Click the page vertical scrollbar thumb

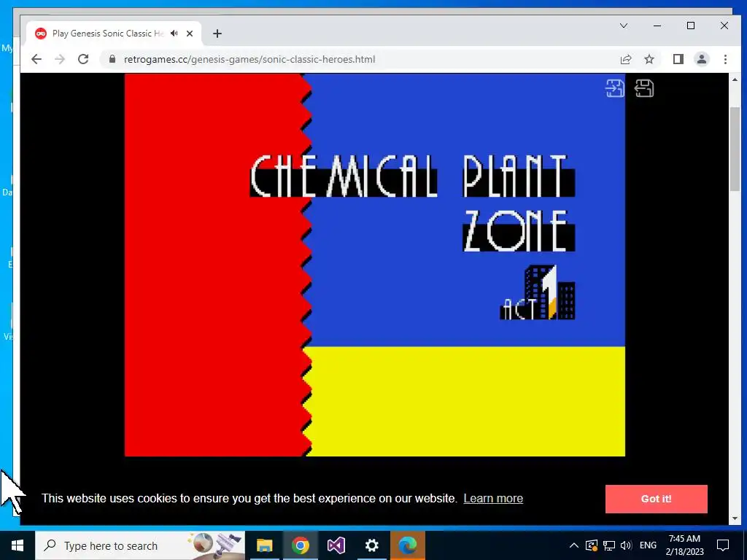click(x=735, y=149)
